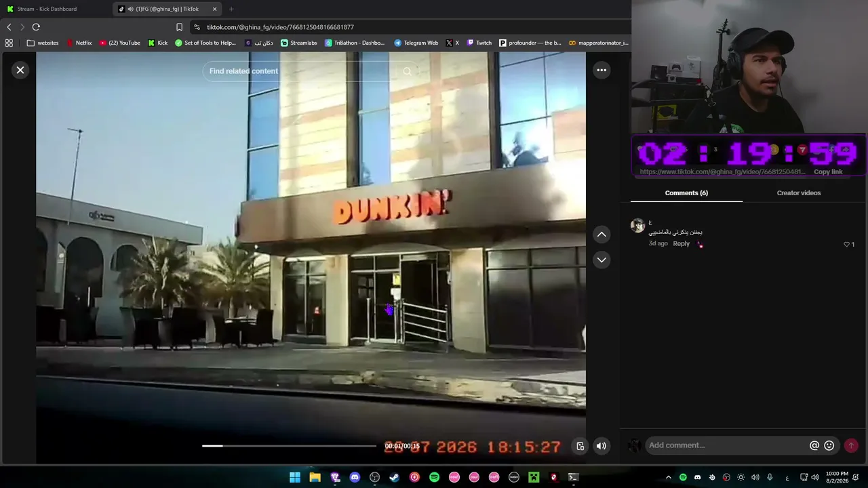Seek on the video progress bar
Image resolution: width=868 pixels, height=488 pixels.
point(289,446)
